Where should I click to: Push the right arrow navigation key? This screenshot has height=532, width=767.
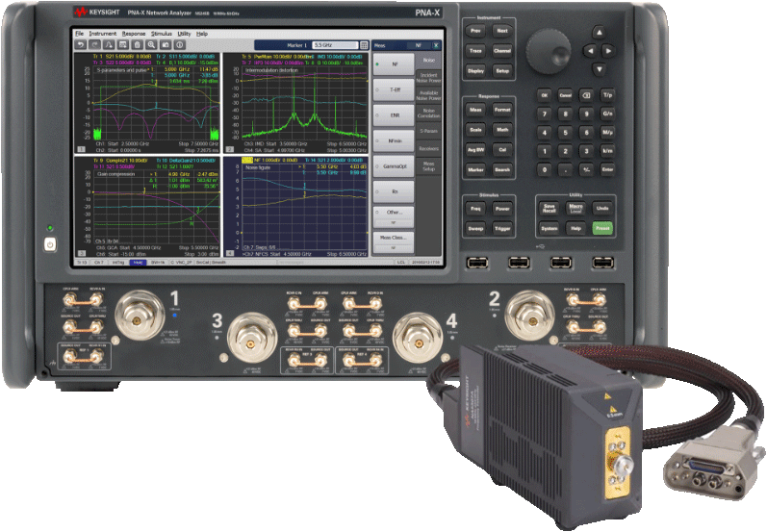pos(608,51)
